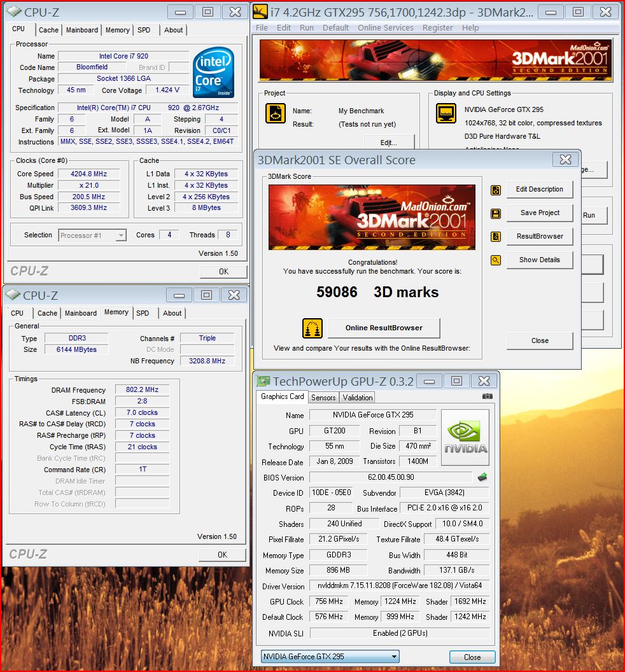
Task: Open Memory tab in top CPU-Z window
Action: [x=118, y=30]
